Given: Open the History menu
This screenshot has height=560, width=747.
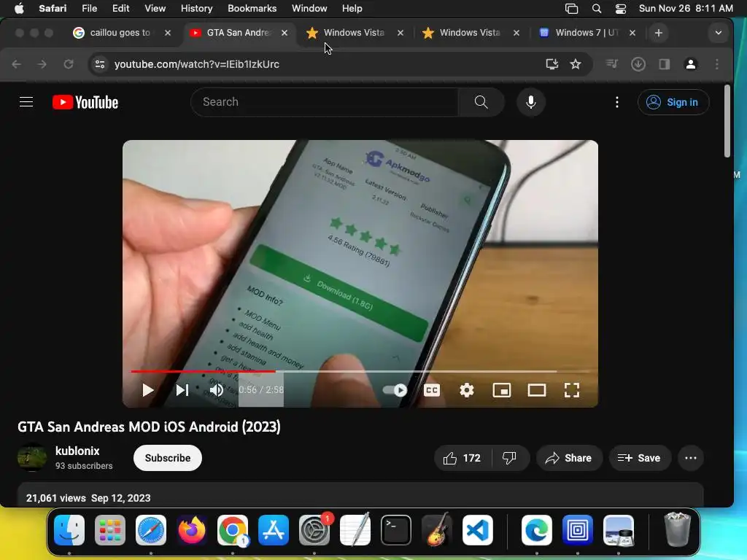Looking at the screenshot, I should pos(196,8).
